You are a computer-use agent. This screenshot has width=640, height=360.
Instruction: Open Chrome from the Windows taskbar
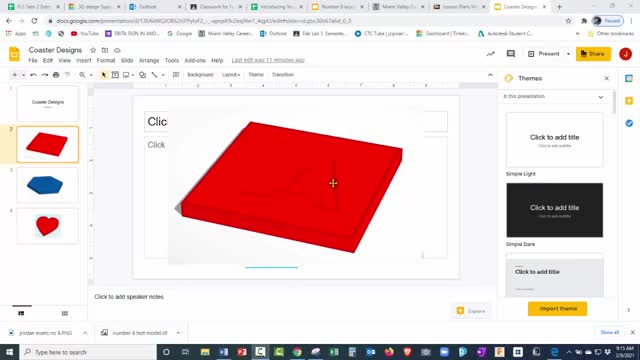click(x=297, y=352)
